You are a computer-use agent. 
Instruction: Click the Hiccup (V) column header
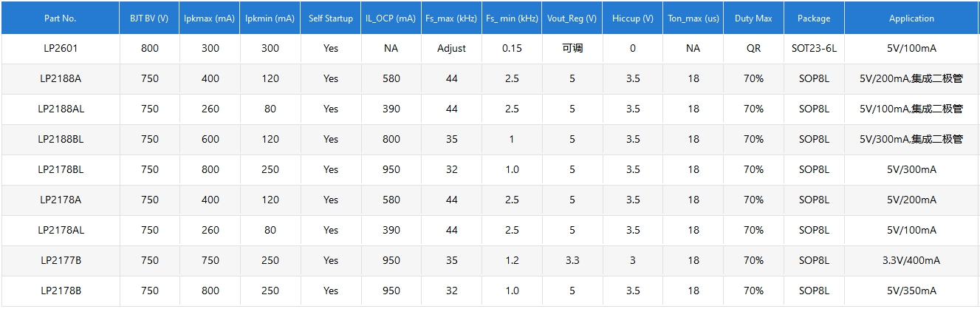632,18
